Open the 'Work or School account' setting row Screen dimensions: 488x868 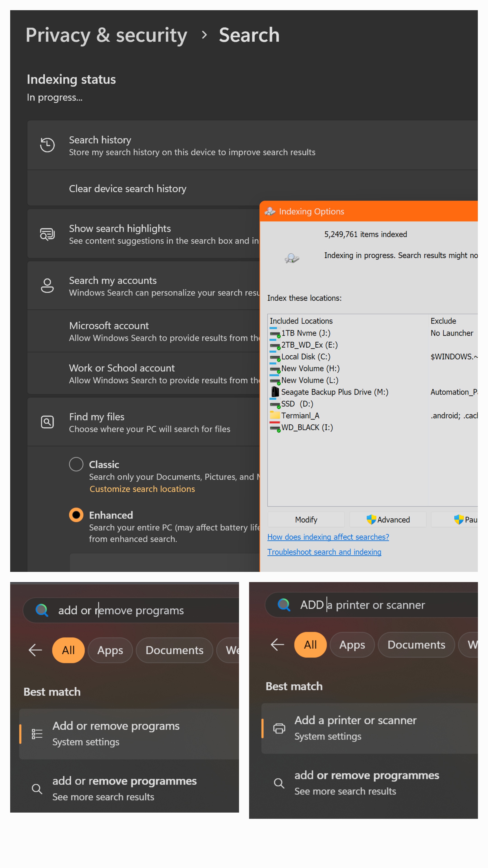coord(143,373)
